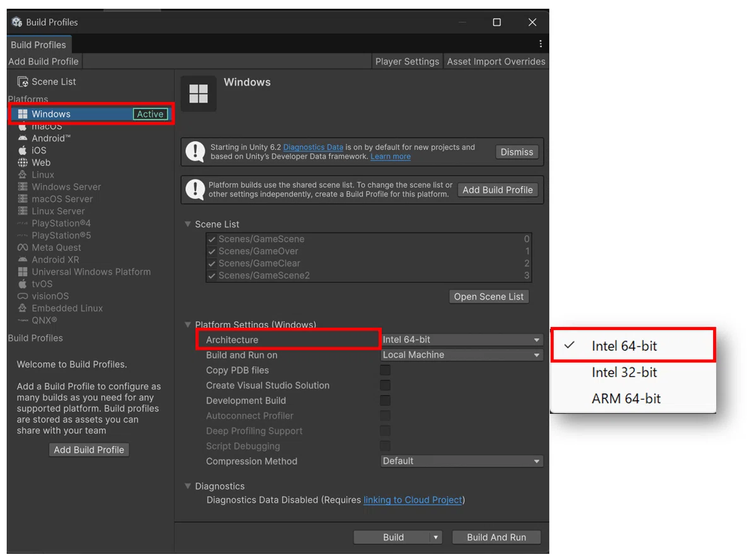This screenshot has width=756, height=557.
Task: Click the Android platform icon
Action: tap(23, 138)
